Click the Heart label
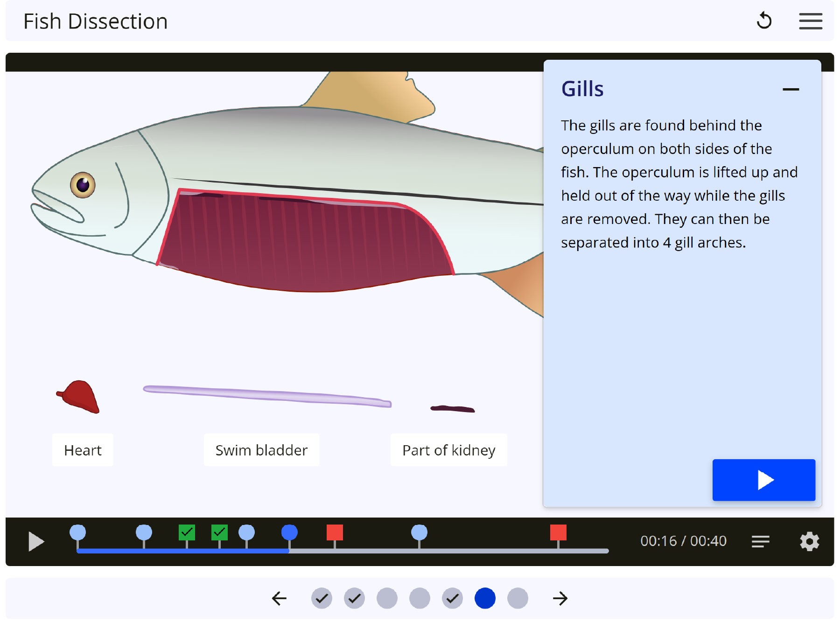This screenshot has width=840, height=630. click(x=83, y=450)
